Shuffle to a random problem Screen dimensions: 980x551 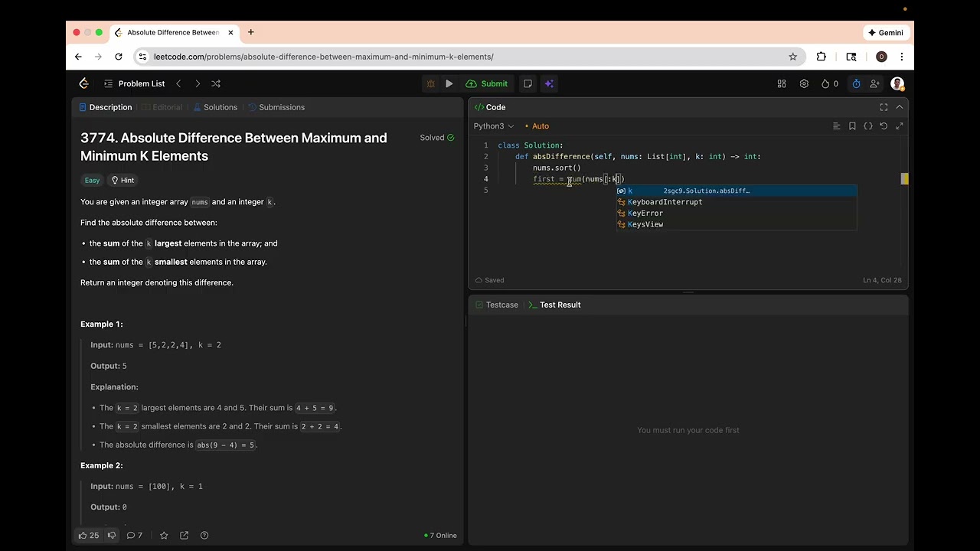pyautogui.click(x=216, y=83)
